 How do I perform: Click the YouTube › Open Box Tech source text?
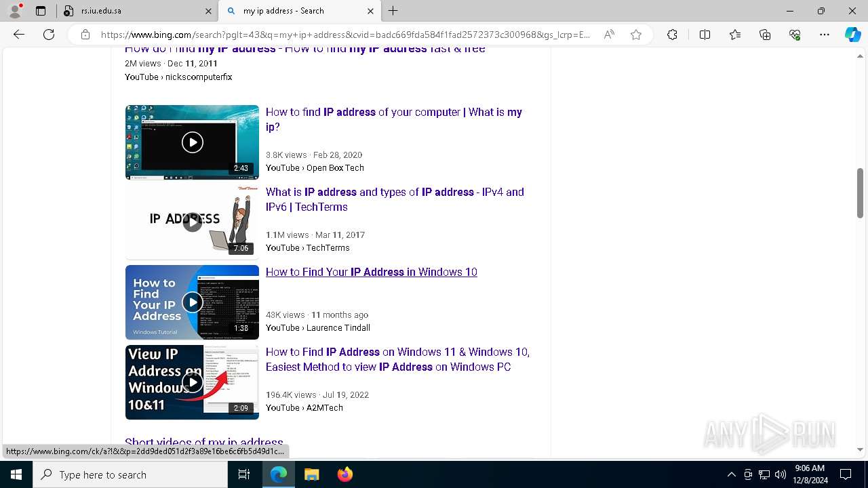click(315, 167)
